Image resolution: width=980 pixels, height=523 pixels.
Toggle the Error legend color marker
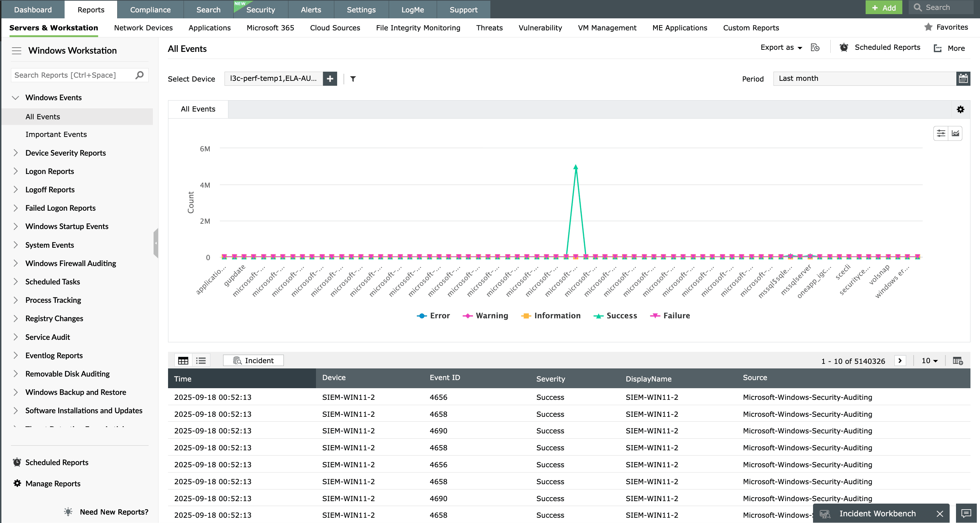click(x=422, y=316)
